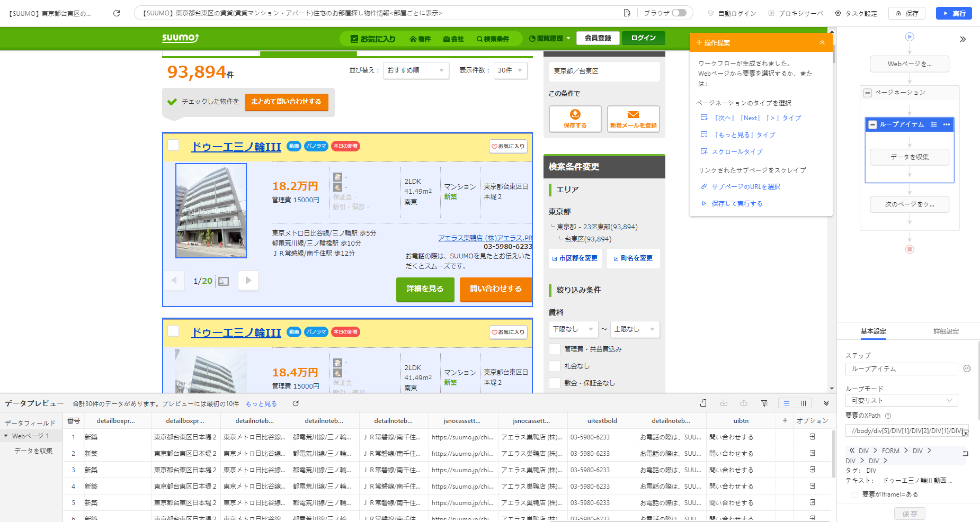This screenshot has height=522, width=980.
Task: Click the wrap arrow icon beside the DIV breadcrumb
Action: pos(965,453)
